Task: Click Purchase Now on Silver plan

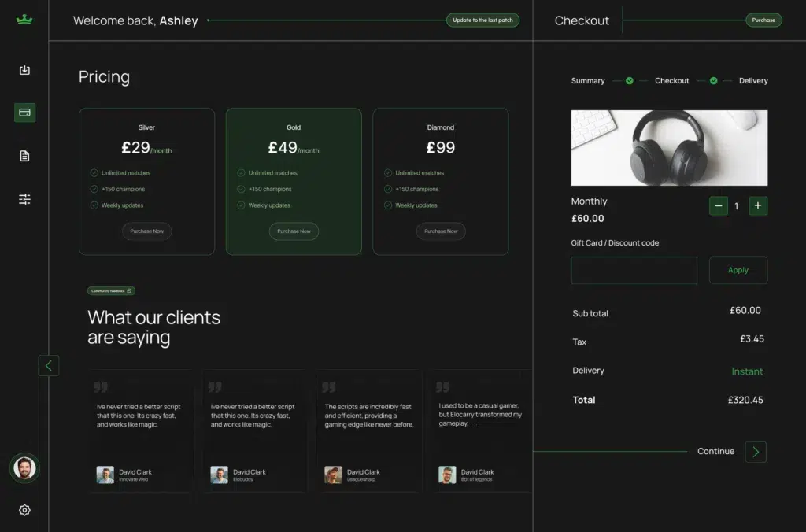Action: 146,231
